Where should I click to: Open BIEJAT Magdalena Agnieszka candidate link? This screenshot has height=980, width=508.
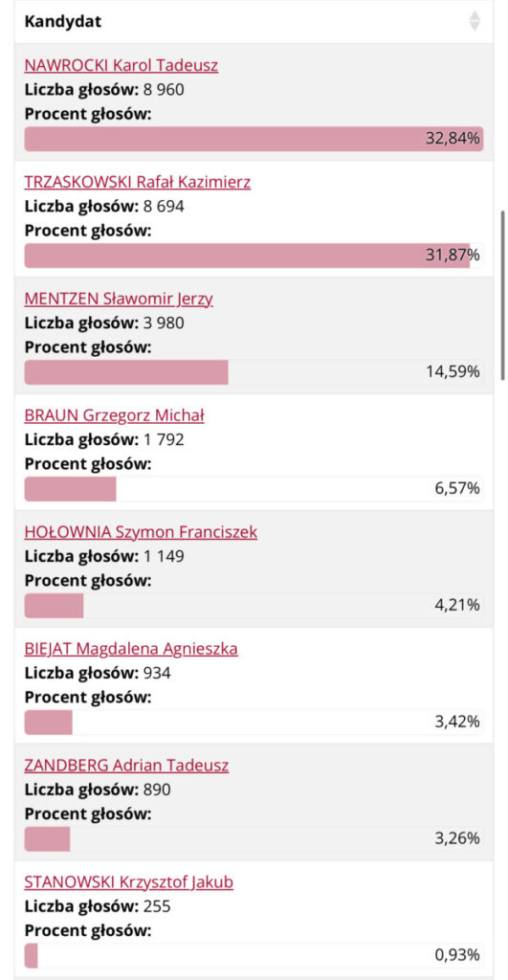(x=131, y=650)
